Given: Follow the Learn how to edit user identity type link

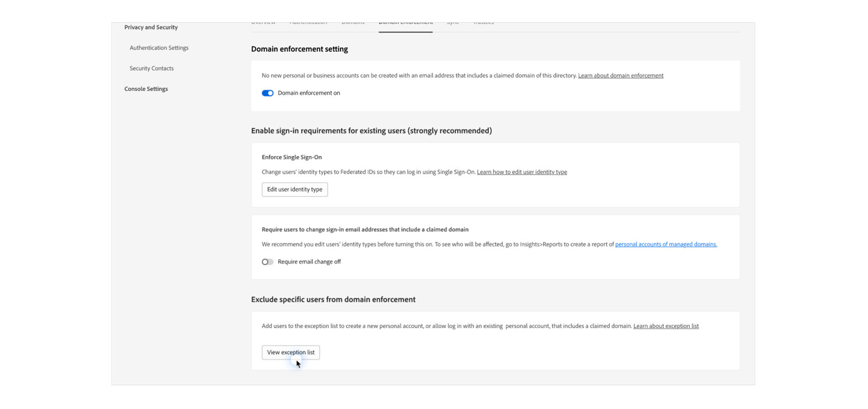Looking at the screenshot, I should click(x=522, y=172).
